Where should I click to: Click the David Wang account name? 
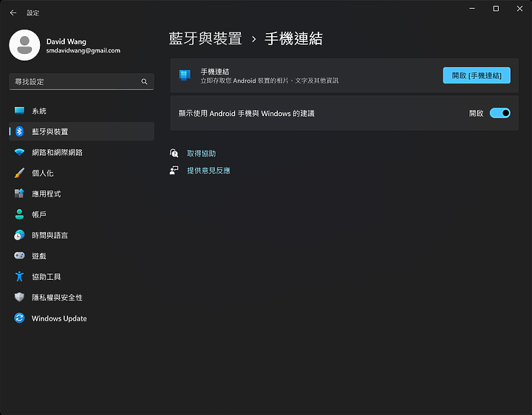pyautogui.click(x=66, y=41)
